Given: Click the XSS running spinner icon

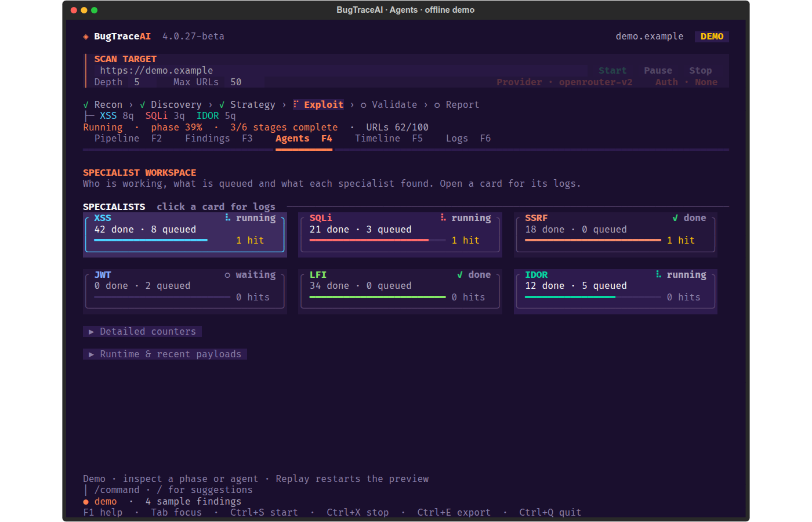Looking at the screenshot, I should pos(227,217).
